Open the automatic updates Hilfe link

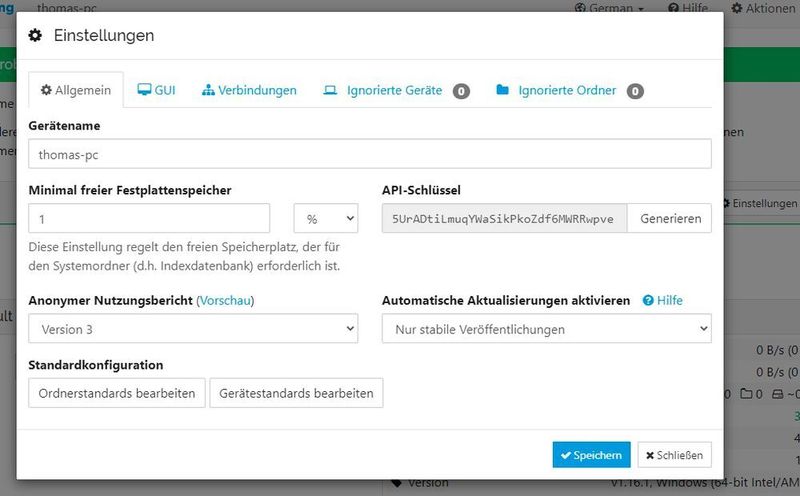click(x=662, y=301)
